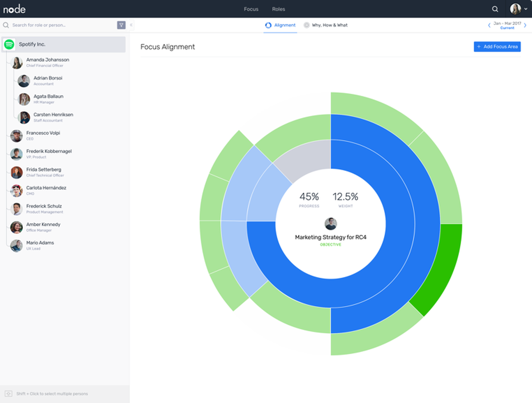This screenshot has height=403, width=532.
Task: Click Amber Kennedy's avatar
Action: tap(16, 227)
